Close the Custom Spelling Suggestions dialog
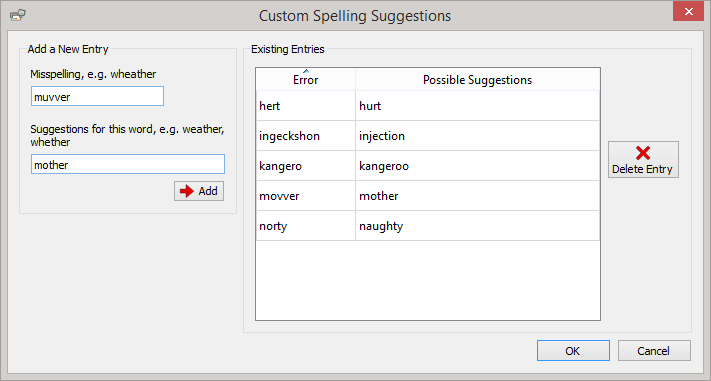The width and height of the screenshot is (711, 381). (688, 11)
